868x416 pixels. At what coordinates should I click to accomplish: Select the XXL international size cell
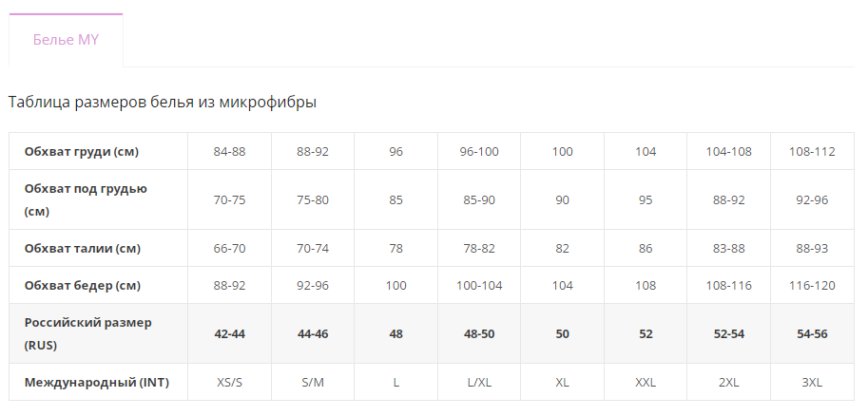(646, 382)
